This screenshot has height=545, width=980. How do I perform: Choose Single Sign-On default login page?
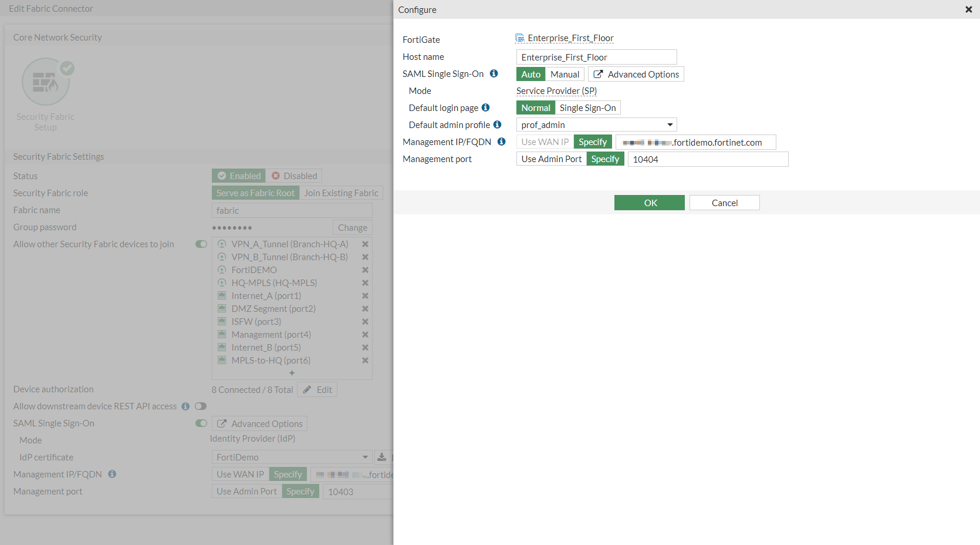click(587, 108)
